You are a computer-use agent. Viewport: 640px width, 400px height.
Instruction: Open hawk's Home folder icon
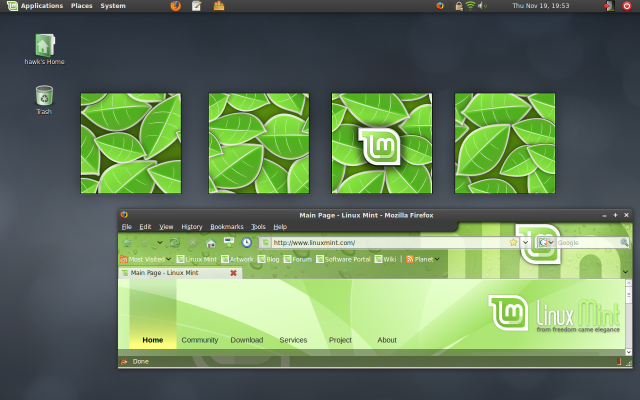[44, 45]
